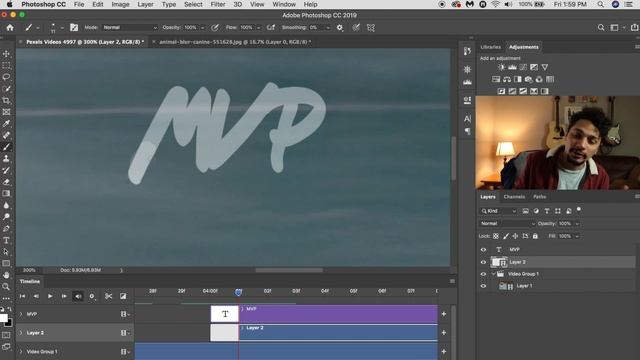Image resolution: width=640 pixels, height=360 pixels.
Task: Select the Move tool
Action: click(6, 53)
